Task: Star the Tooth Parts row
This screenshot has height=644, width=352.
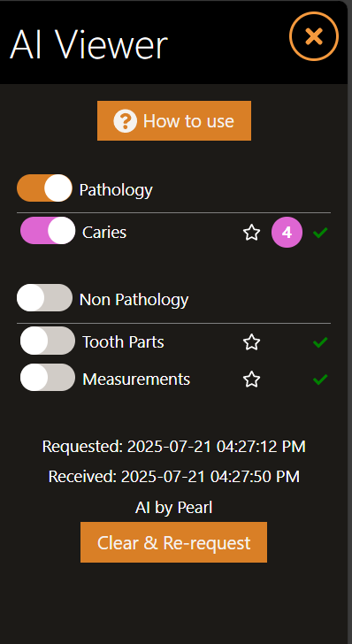Action: point(251,342)
